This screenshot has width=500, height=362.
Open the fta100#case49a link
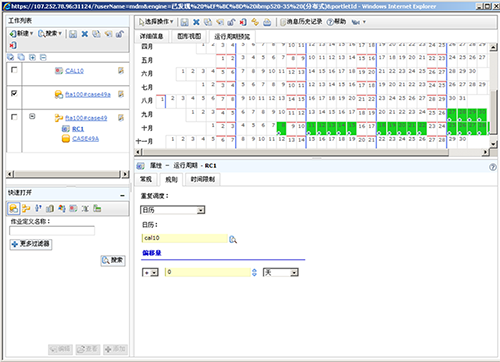coord(88,95)
